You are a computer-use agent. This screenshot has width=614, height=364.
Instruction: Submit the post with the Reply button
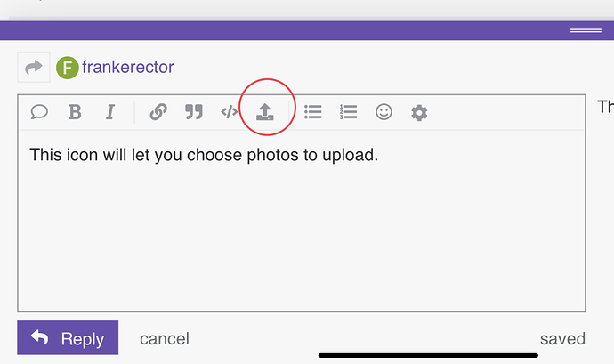pyautogui.click(x=68, y=338)
